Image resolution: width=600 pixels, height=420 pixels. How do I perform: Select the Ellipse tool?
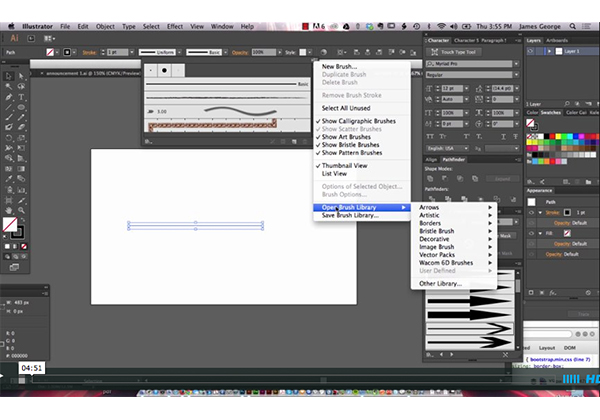coord(21,107)
